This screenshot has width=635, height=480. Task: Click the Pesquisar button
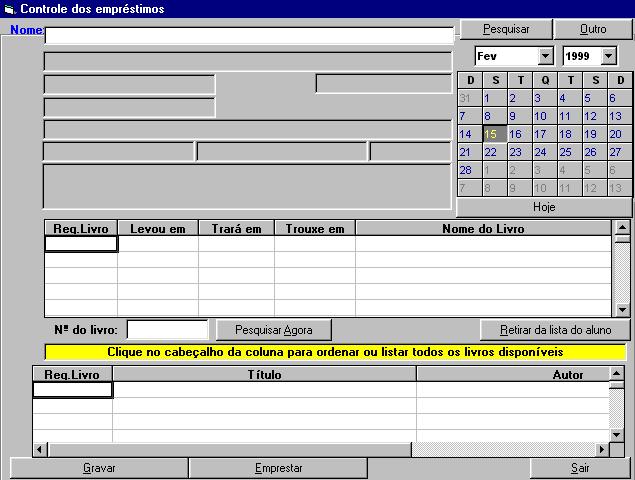point(506,29)
